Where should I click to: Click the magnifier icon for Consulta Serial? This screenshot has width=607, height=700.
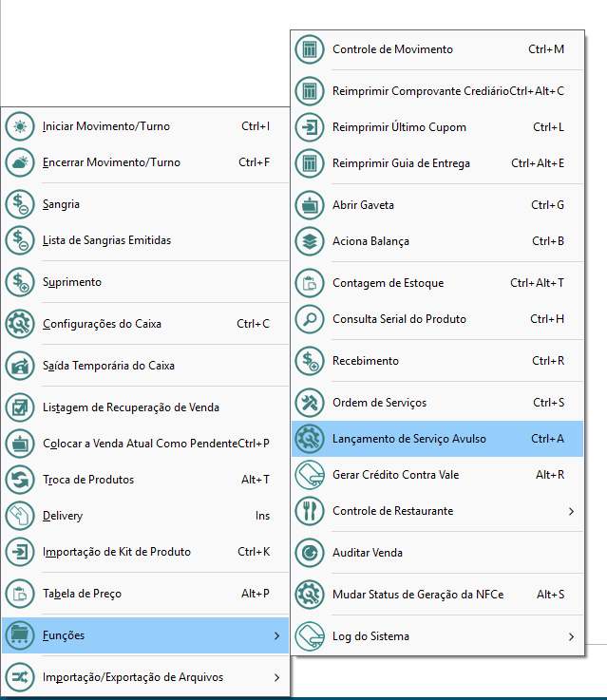310,319
